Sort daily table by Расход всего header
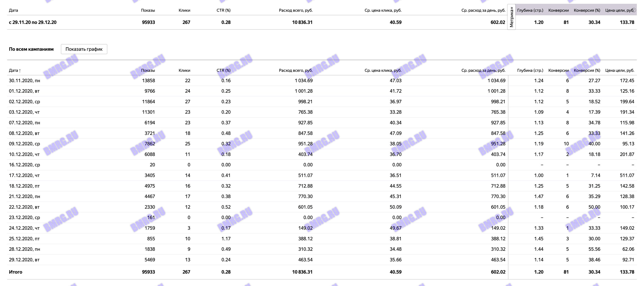The image size is (644, 286). 296,70
